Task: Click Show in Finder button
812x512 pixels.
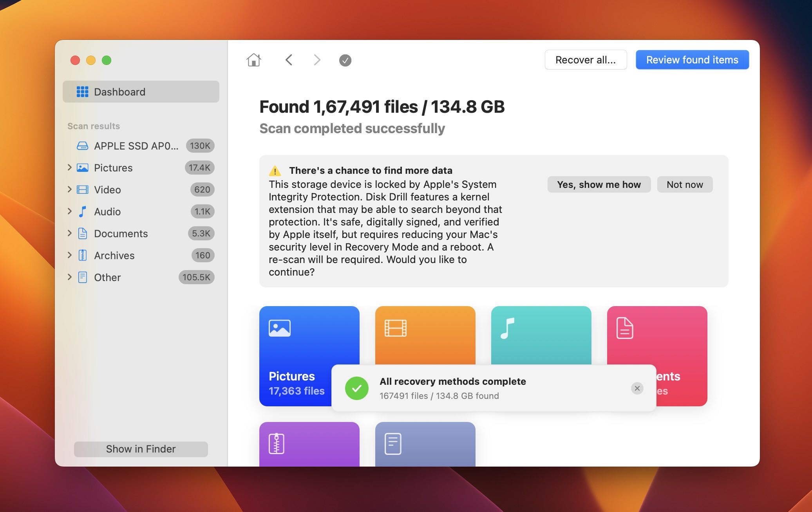Action: pos(141,449)
